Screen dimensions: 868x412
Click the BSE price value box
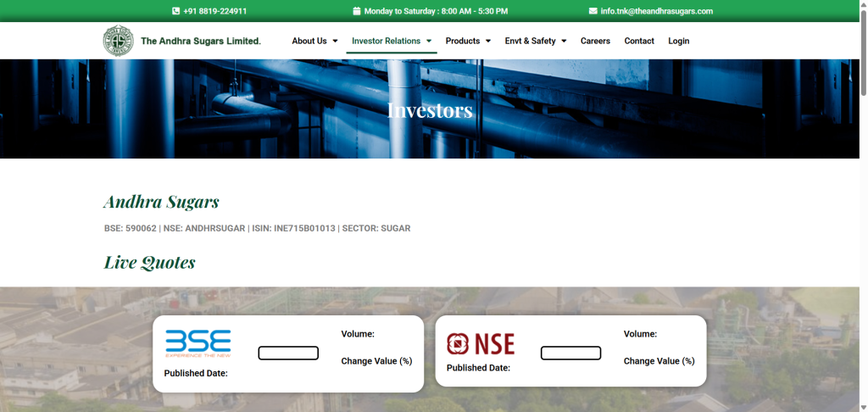point(288,353)
